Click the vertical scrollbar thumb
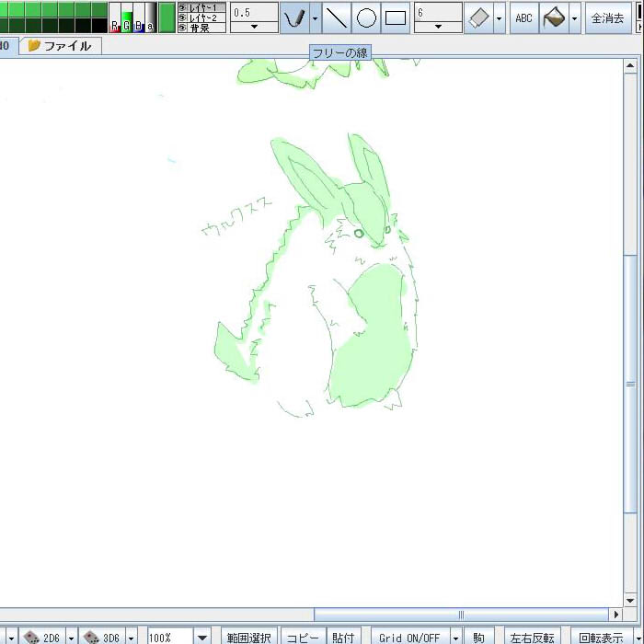 [x=630, y=384]
